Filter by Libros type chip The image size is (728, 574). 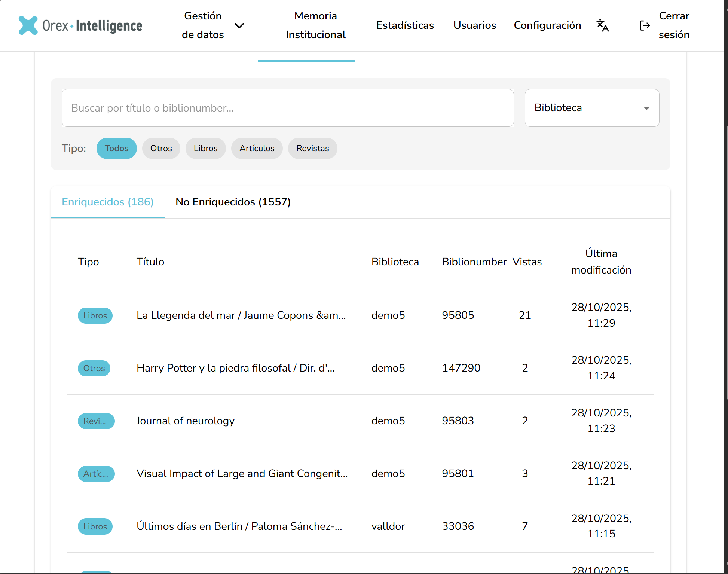click(205, 149)
